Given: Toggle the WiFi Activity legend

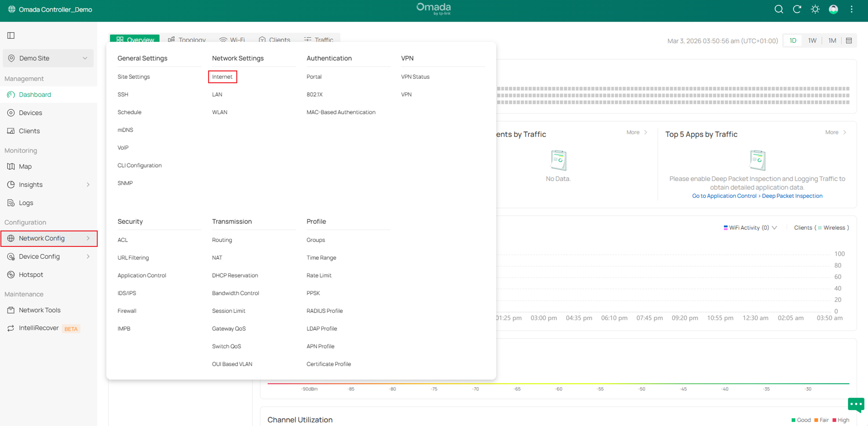Looking at the screenshot, I should (x=747, y=228).
